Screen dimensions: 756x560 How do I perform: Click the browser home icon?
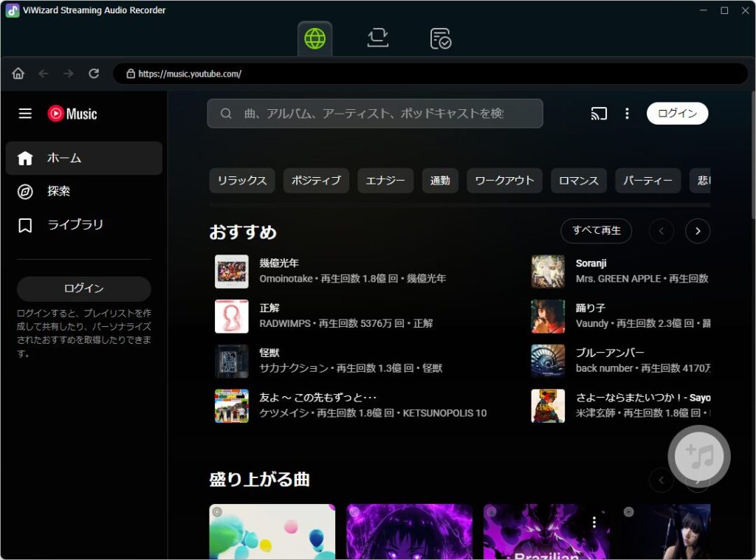pos(18,74)
